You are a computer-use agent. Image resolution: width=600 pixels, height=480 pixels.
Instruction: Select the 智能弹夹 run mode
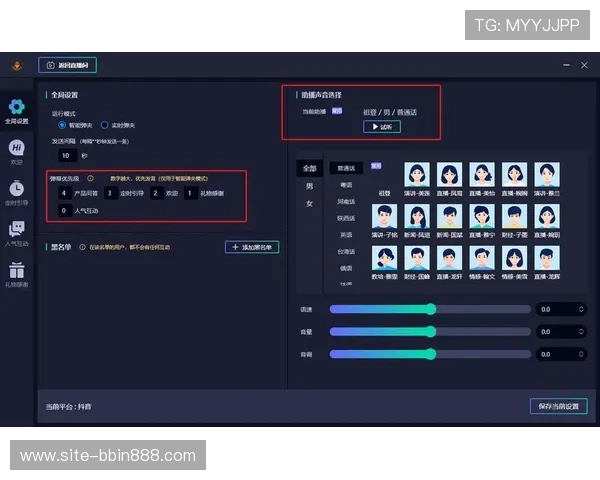click(x=62, y=125)
